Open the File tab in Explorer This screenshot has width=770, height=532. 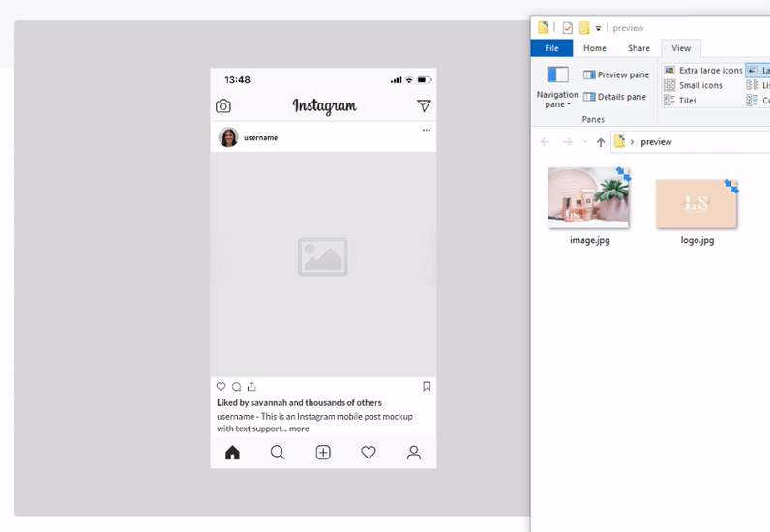[551, 48]
